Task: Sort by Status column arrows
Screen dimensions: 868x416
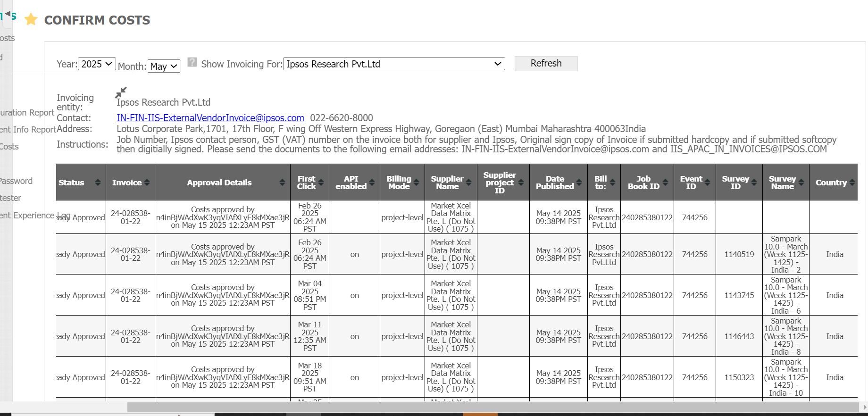Action: click(x=98, y=183)
